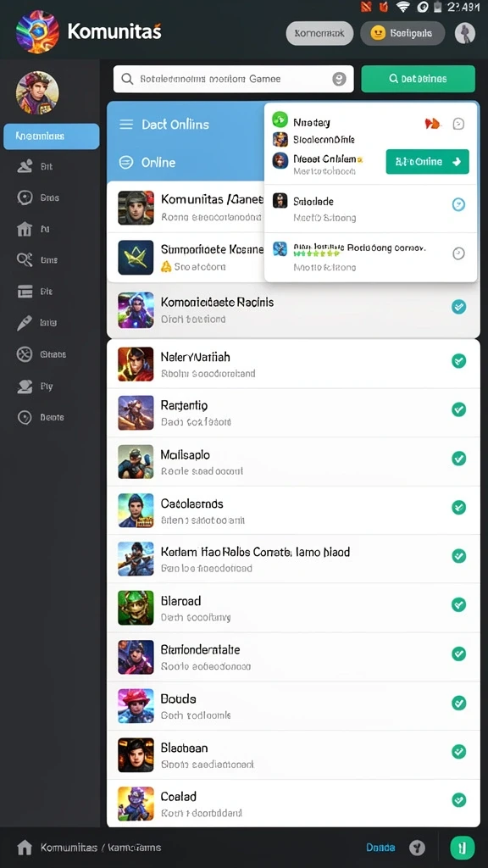
Task: Click the blue Donda link at the bottom
Action: pyautogui.click(x=380, y=848)
